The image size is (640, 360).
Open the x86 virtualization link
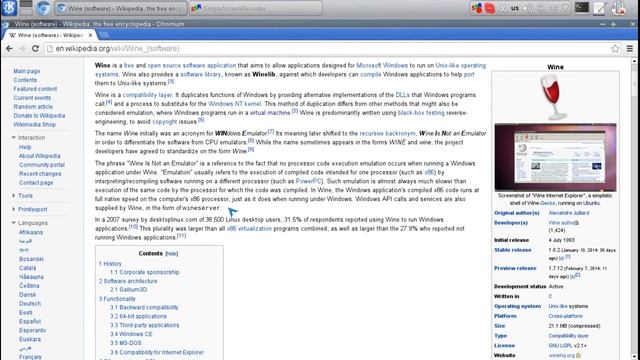point(249,229)
